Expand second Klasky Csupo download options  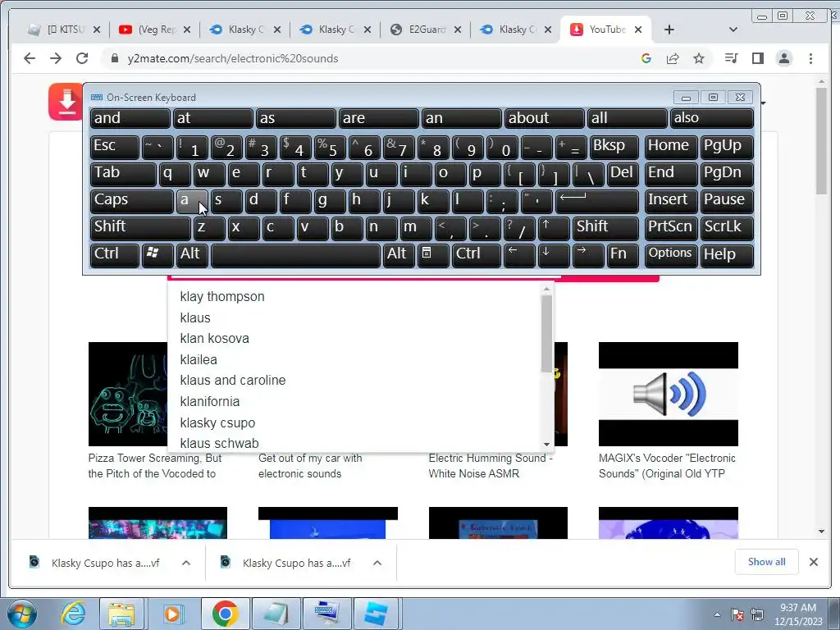click(x=377, y=563)
